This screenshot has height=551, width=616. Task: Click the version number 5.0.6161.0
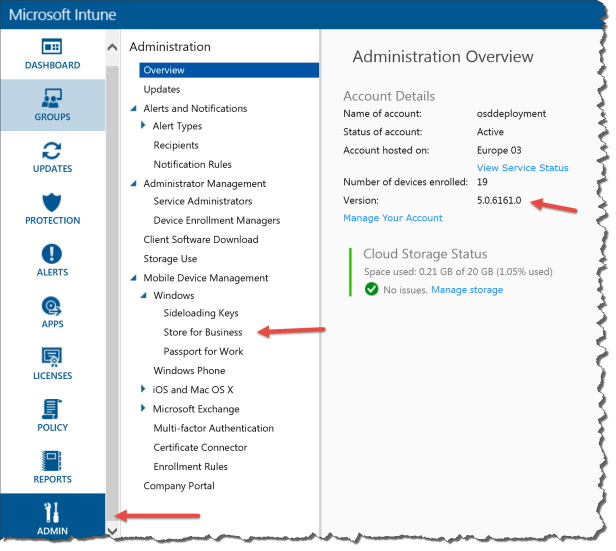pyautogui.click(x=499, y=200)
